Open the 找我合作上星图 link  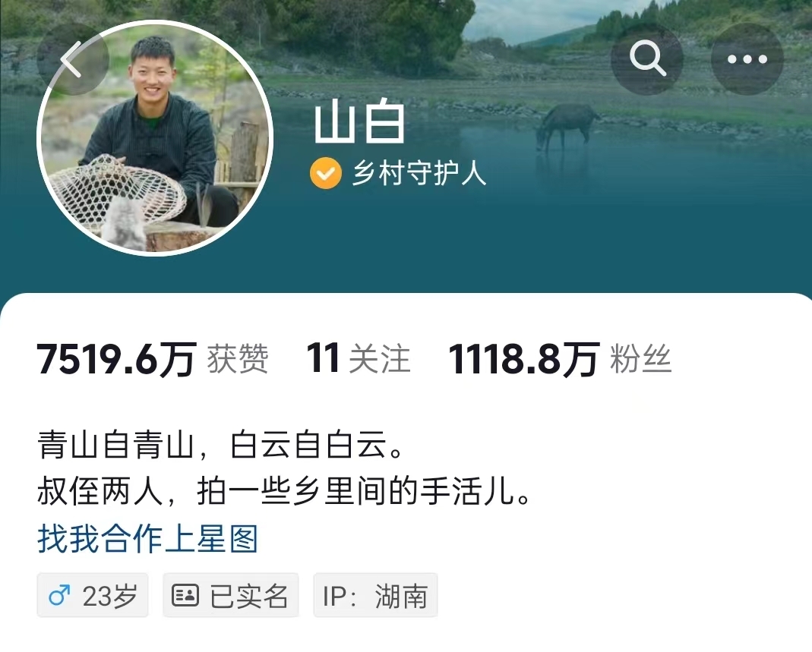pos(147,539)
